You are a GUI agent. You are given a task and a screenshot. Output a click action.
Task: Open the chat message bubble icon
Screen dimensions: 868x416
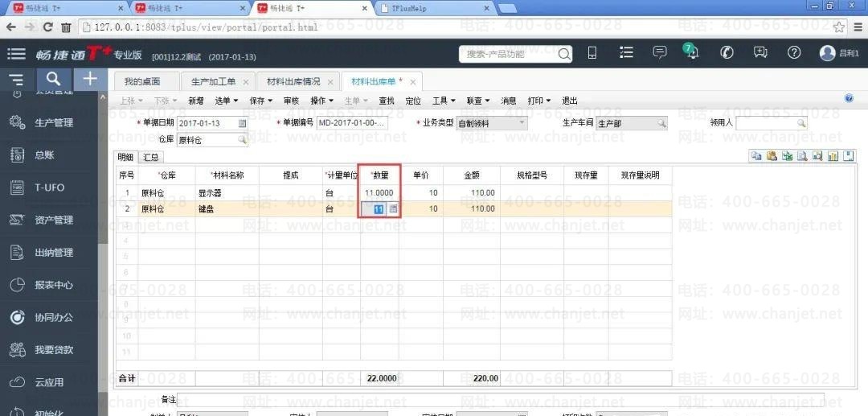660,52
